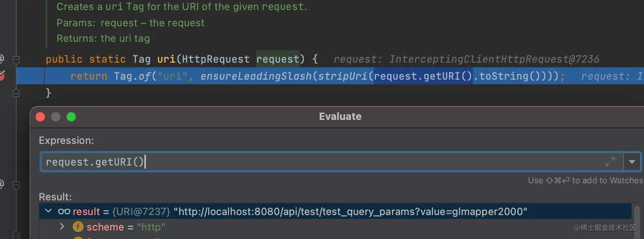Viewport: 644px width, 239px height.
Task: Click the results panel vertical scrollbar
Action: 637,222
